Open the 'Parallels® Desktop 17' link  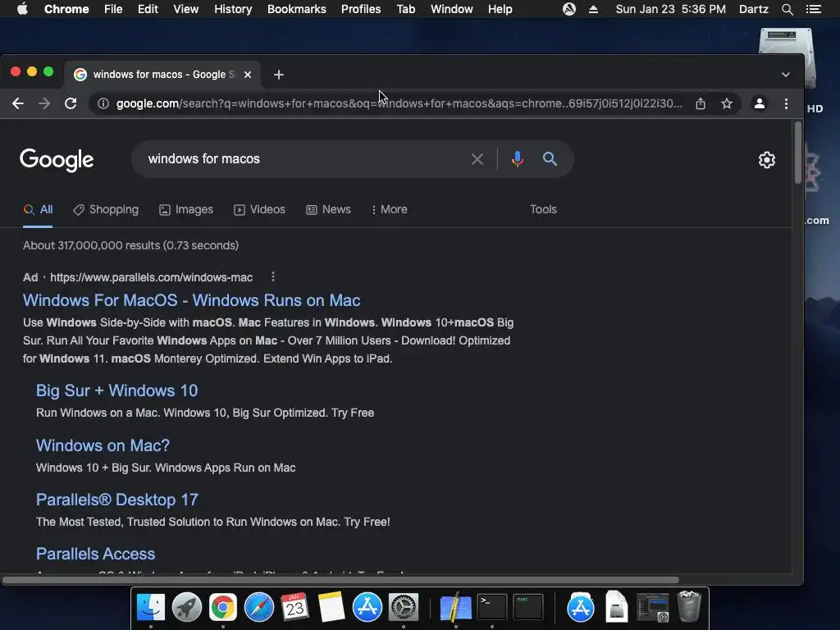pos(116,500)
